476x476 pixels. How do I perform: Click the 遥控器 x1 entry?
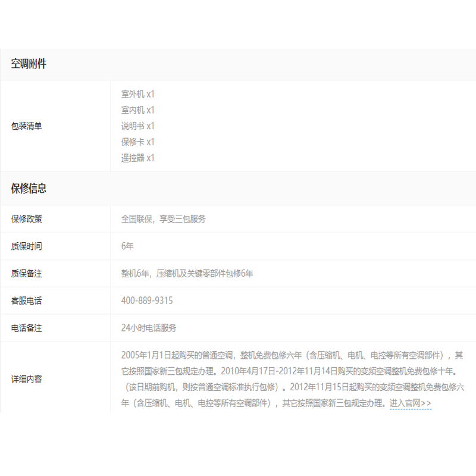pyautogui.click(x=138, y=158)
